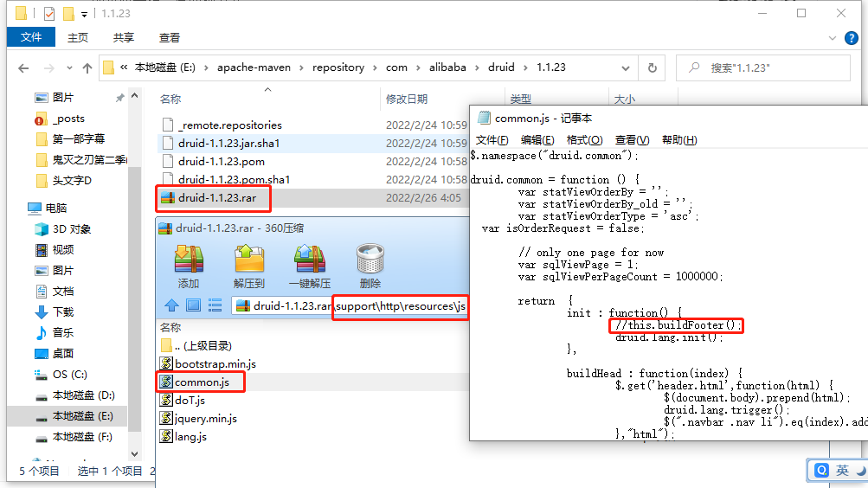This screenshot has width=868, height=488.
Task: Click the IME Q search icon
Action: click(x=821, y=471)
